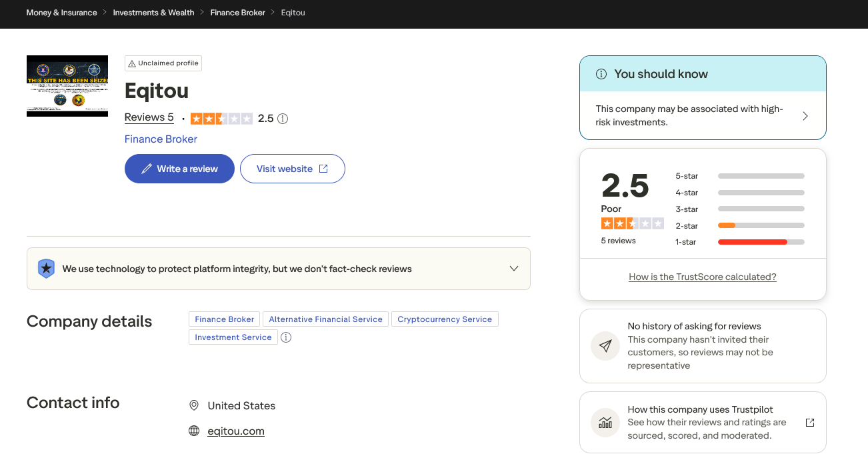This screenshot has height=460, width=868.
Task: Click the pencil icon on Write a review
Action: pyautogui.click(x=147, y=169)
